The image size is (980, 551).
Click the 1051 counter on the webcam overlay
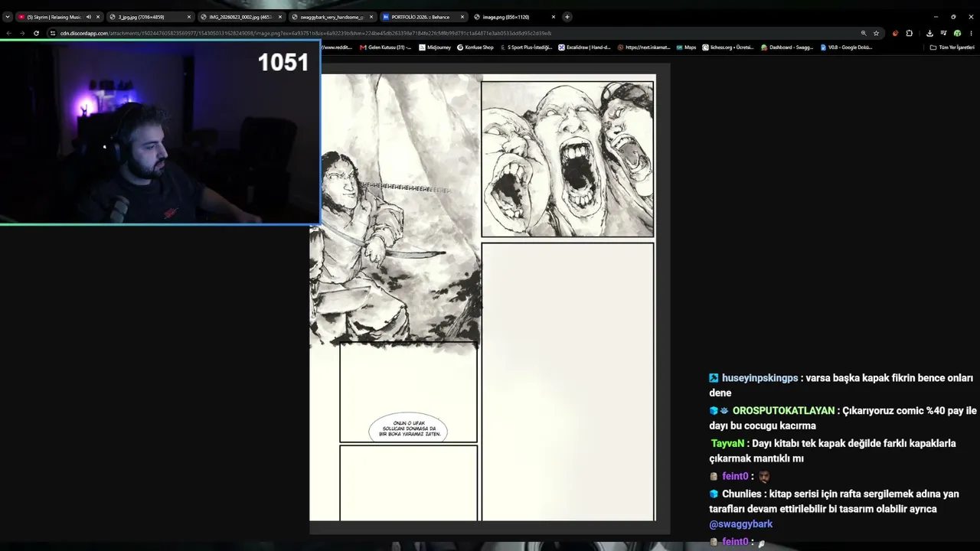coord(283,63)
